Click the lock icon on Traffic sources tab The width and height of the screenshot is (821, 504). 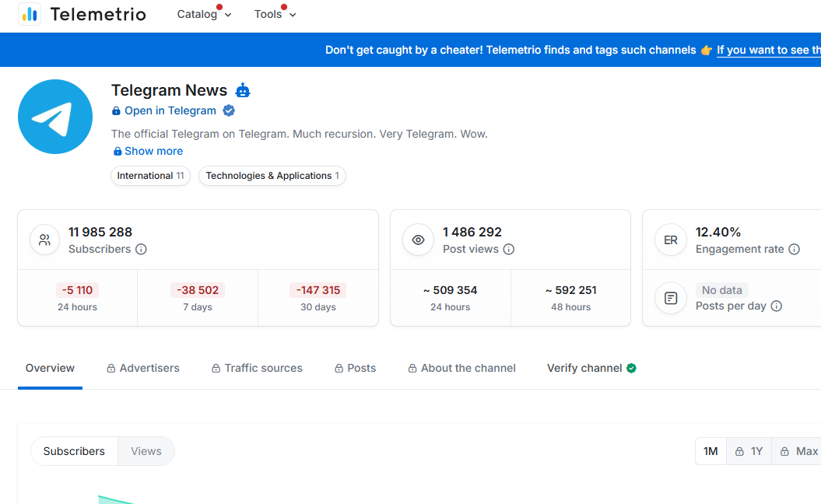pyautogui.click(x=216, y=369)
